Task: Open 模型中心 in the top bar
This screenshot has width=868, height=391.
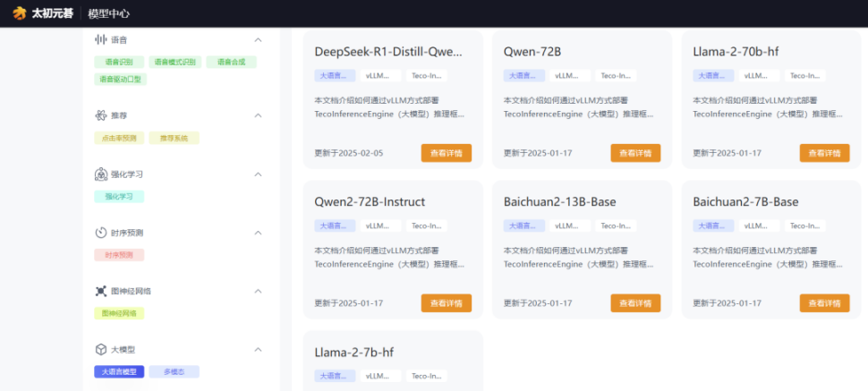Action: pyautogui.click(x=109, y=13)
